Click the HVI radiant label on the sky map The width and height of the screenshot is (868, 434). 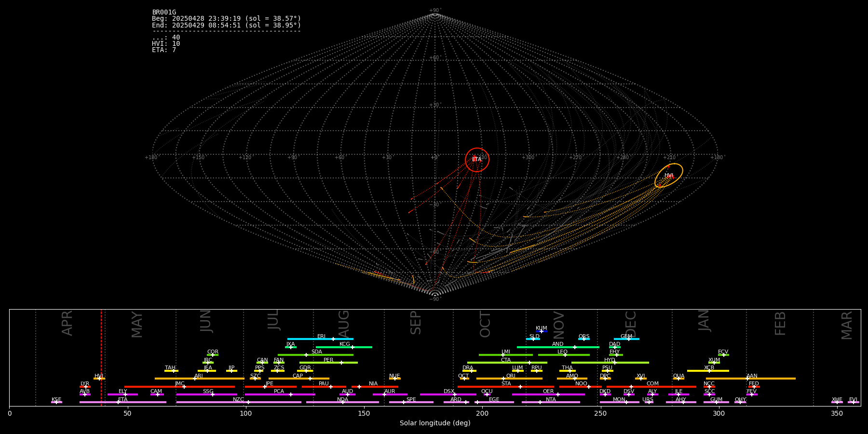pos(669,176)
